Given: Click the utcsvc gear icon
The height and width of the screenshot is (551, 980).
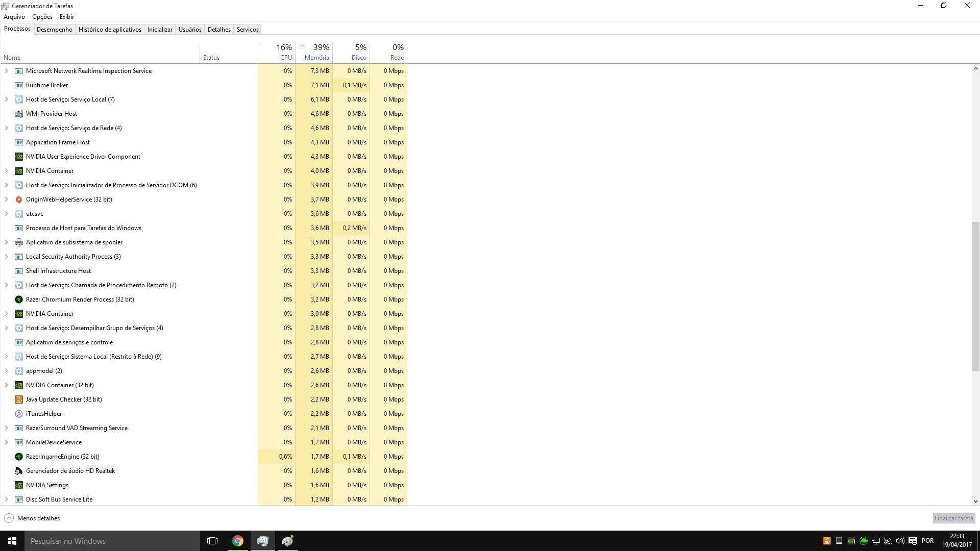Looking at the screenshot, I should (19, 214).
